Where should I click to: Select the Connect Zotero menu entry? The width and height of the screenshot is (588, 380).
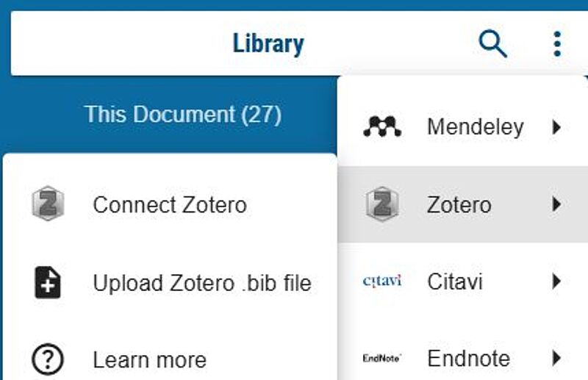(x=170, y=205)
